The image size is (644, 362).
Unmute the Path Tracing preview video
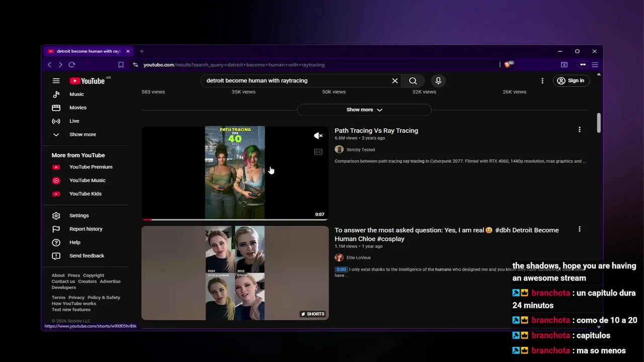318,136
